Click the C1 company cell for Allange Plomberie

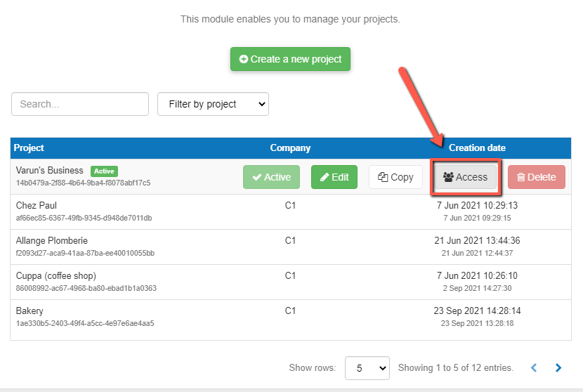click(290, 241)
